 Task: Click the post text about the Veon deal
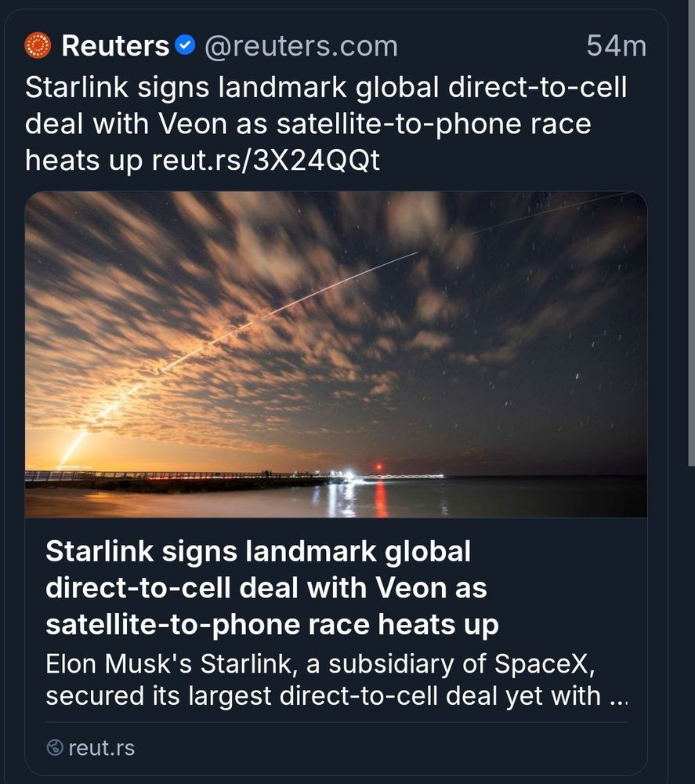click(325, 123)
